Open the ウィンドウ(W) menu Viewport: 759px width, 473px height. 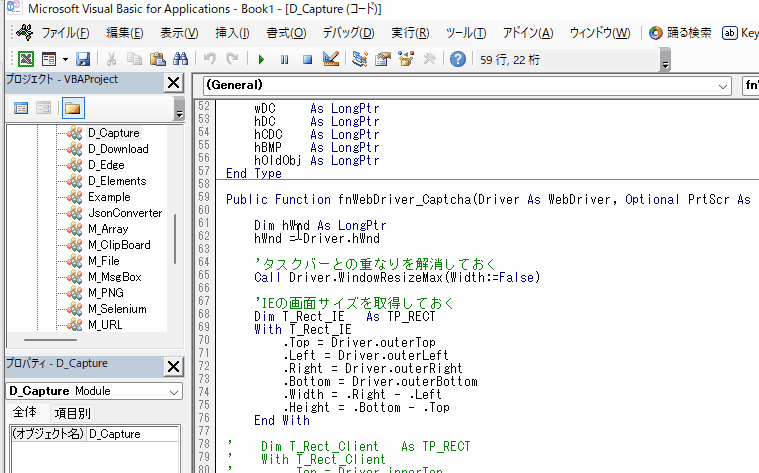click(x=600, y=33)
